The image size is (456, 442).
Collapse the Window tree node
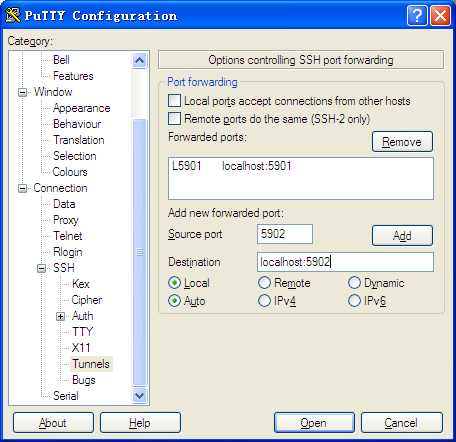point(22,92)
